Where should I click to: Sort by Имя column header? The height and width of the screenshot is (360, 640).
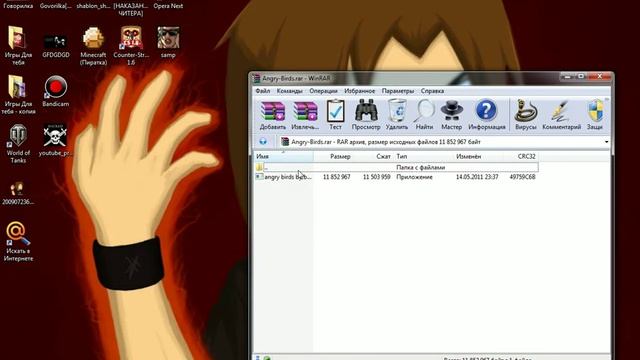click(x=283, y=156)
